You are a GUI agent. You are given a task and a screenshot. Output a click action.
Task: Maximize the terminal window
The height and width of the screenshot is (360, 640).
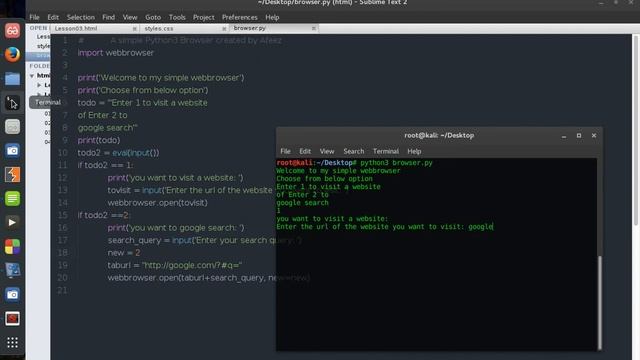point(579,136)
